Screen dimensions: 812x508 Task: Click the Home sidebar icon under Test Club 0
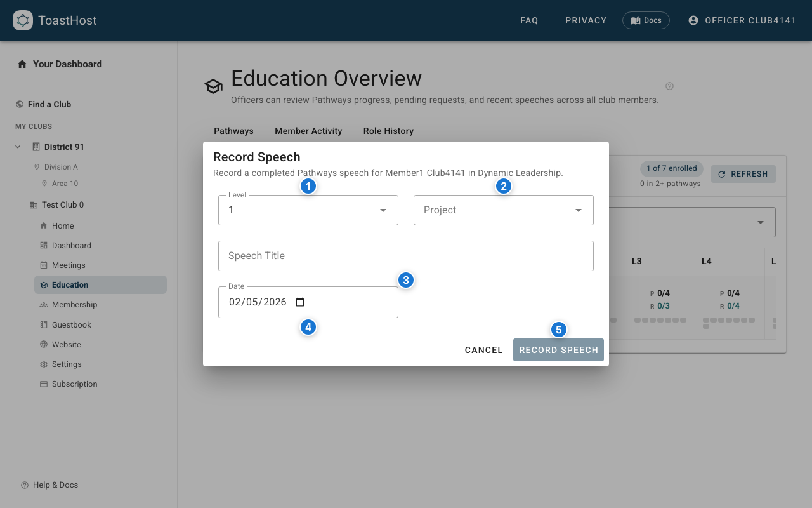pyautogui.click(x=44, y=225)
